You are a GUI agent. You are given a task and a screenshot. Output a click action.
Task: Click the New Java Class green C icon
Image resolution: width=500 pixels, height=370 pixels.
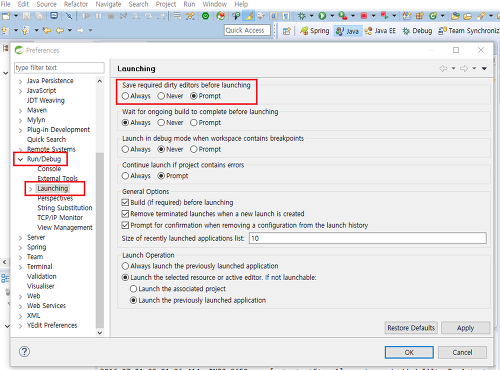click(x=433, y=16)
